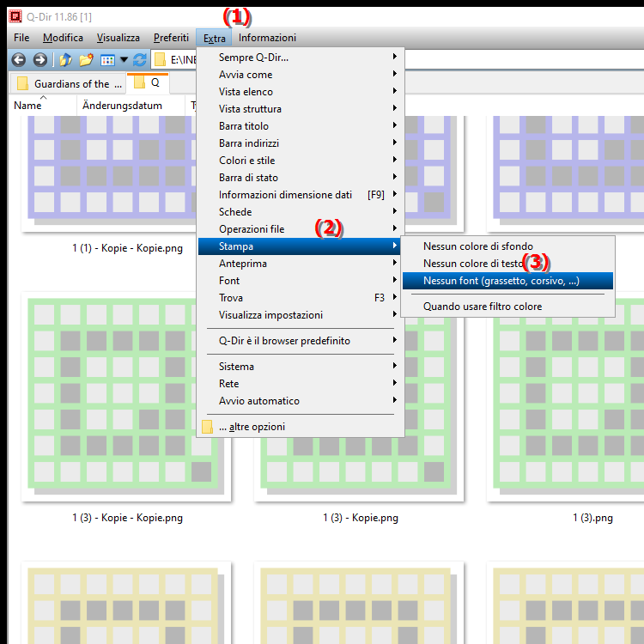Click file name 1 (3) - Kopie.png
Image resolution: width=644 pixels, height=644 pixels.
point(361,518)
